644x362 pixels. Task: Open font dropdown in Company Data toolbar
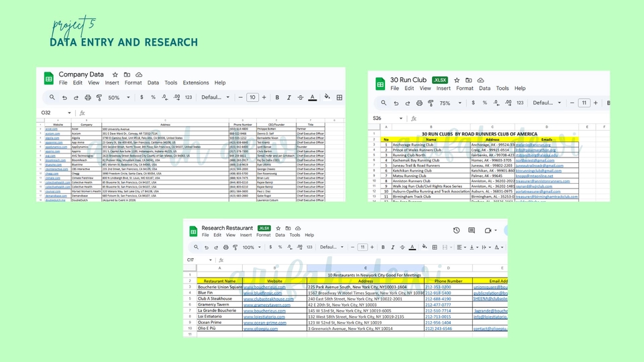(x=215, y=97)
